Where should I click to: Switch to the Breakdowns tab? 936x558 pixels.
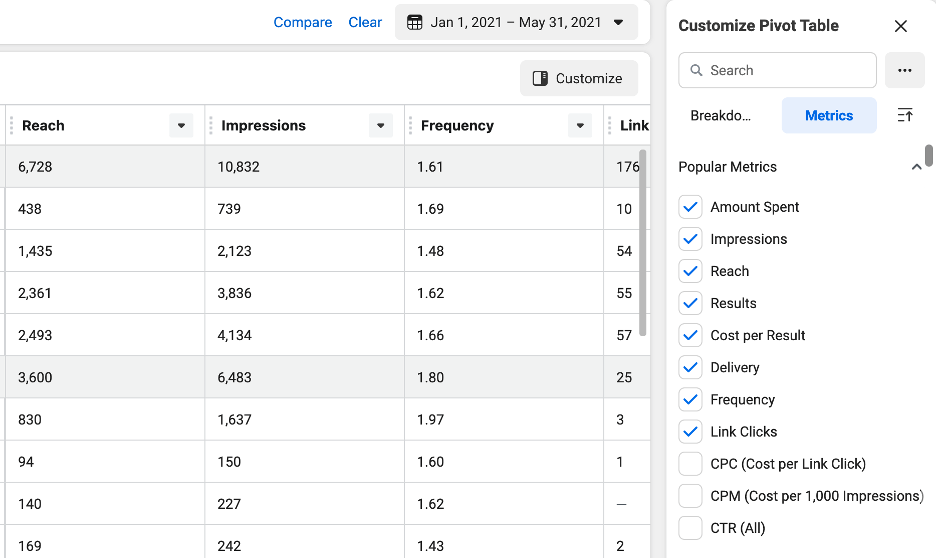coord(721,115)
